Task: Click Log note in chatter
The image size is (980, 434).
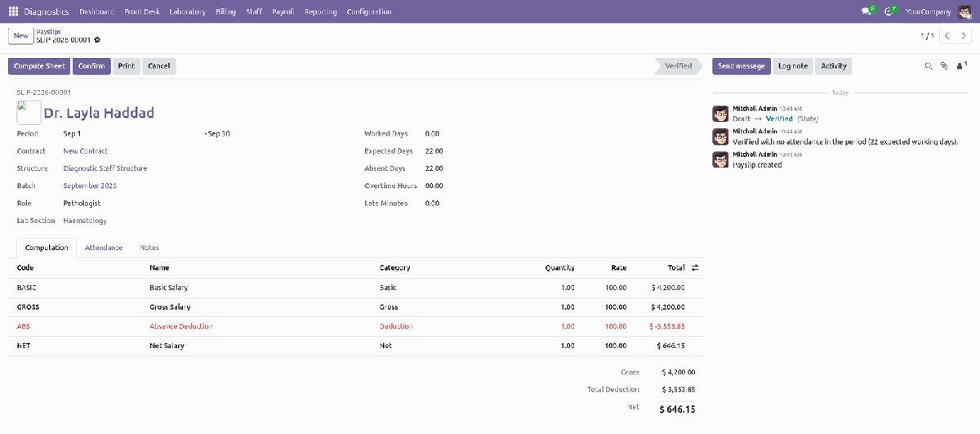Action: (793, 66)
